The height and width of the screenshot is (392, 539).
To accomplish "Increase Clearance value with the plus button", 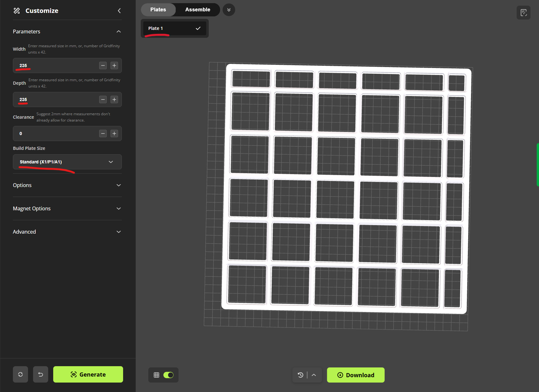I will (x=114, y=134).
